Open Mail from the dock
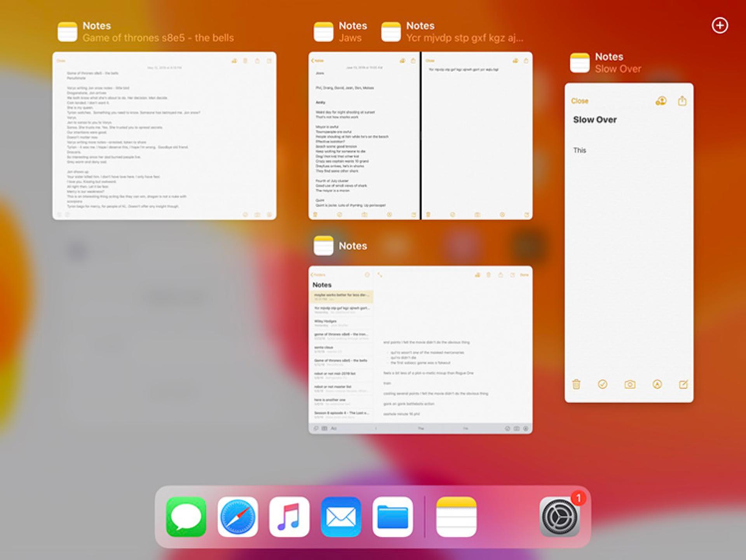The height and width of the screenshot is (560, 746). (x=341, y=517)
